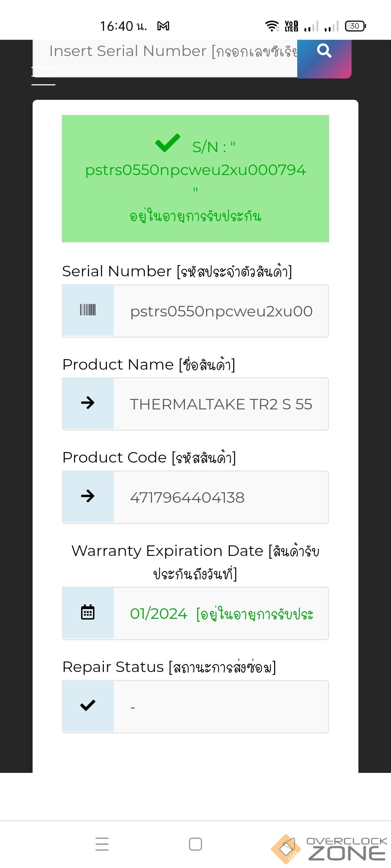This screenshot has height=868, width=391.
Task: Tap the battery indicator in status bar
Action: 356,26
